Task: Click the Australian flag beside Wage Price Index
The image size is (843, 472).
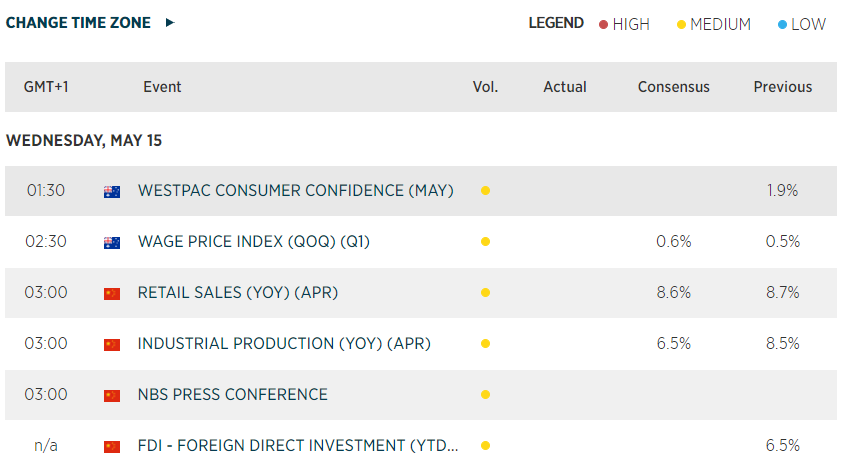Action: pyautogui.click(x=112, y=242)
